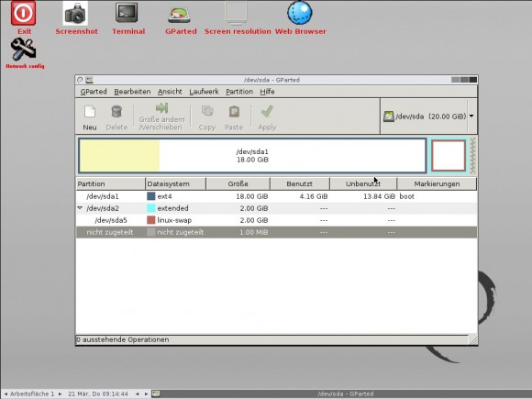
Task: Open the Bearbeiten menu
Action: 132,92
